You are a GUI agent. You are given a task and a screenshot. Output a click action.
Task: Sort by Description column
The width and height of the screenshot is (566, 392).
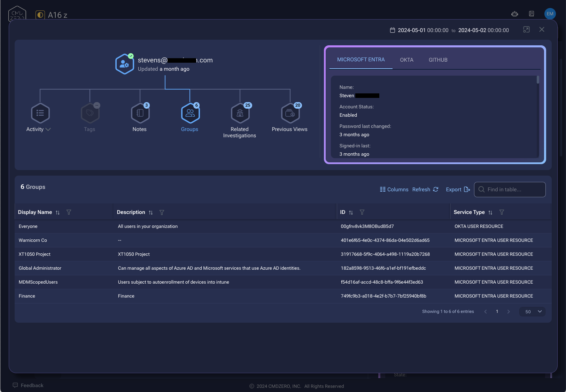pyautogui.click(x=150, y=213)
